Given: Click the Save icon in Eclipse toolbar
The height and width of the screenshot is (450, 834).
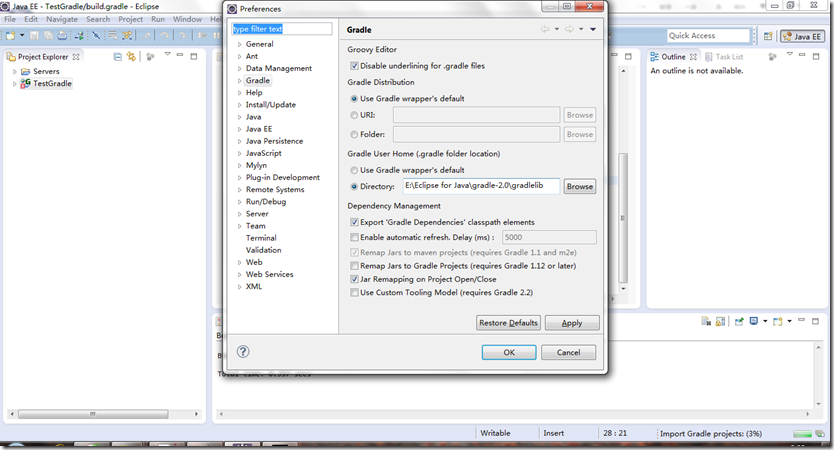Looking at the screenshot, I should point(34,35).
